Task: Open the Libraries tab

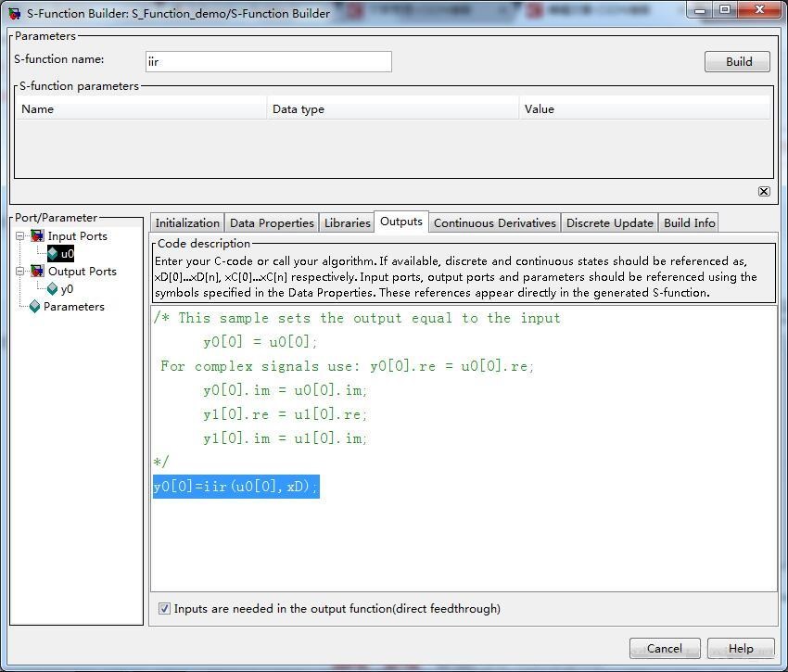Action: 347,222
